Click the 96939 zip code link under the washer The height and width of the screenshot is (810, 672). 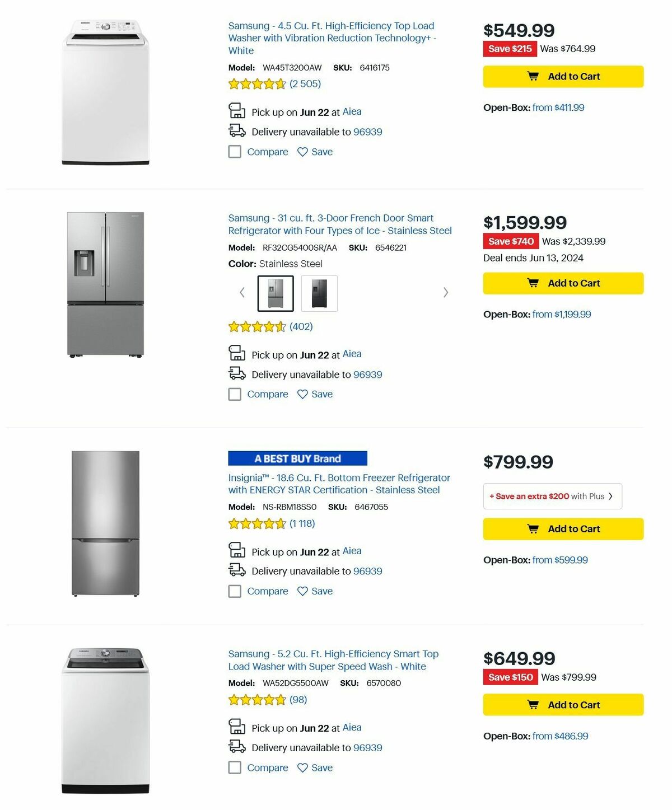coord(367,132)
